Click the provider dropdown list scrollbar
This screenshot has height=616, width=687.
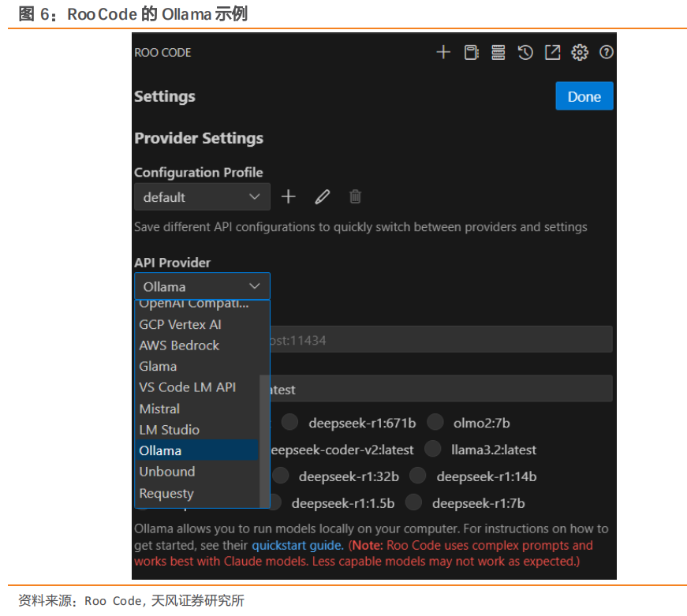265,441
